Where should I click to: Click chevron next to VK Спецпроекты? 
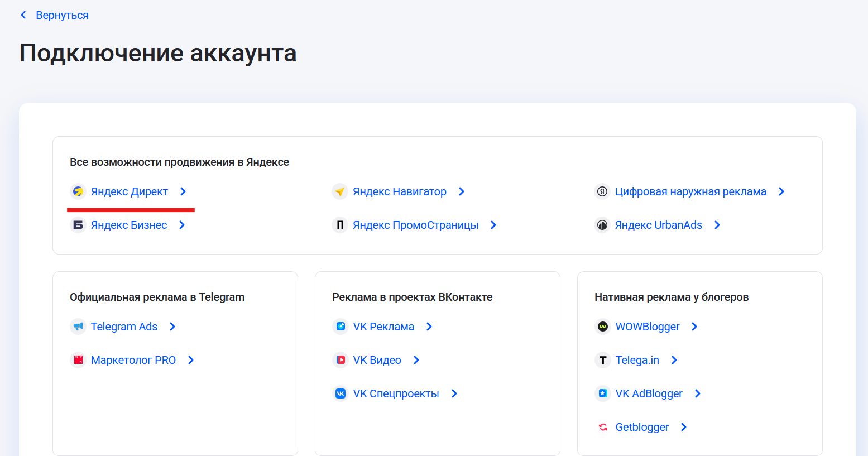(454, 393)
